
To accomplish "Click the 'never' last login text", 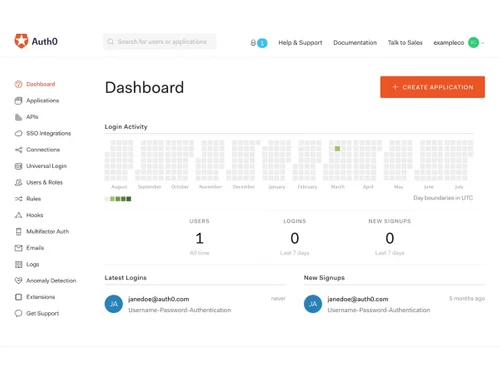I will pos(278,298).
